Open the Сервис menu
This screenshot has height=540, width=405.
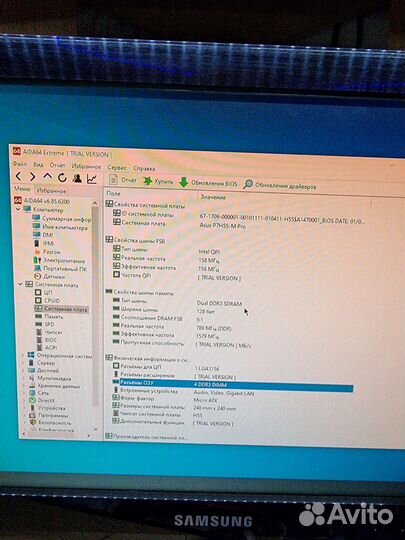(x=117, y=167)
